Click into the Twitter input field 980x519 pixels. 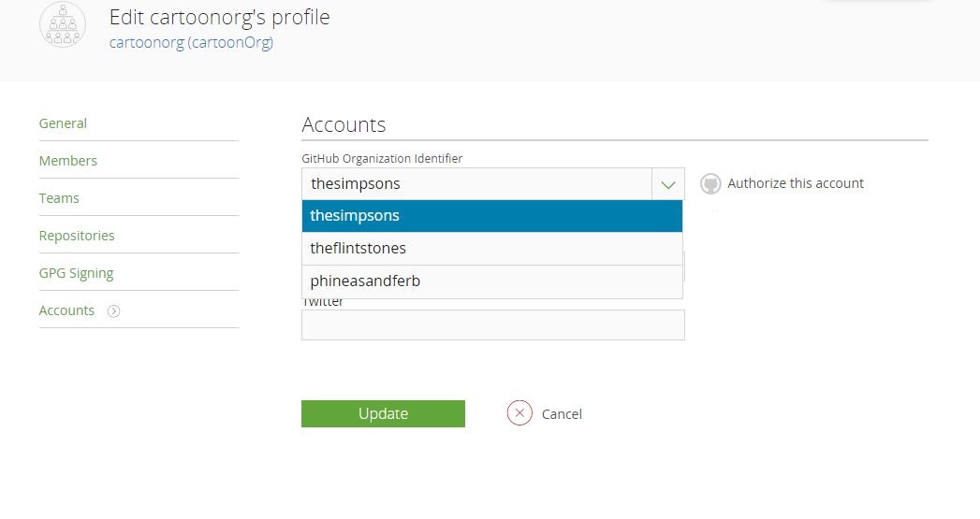click(x=492, y=325)
